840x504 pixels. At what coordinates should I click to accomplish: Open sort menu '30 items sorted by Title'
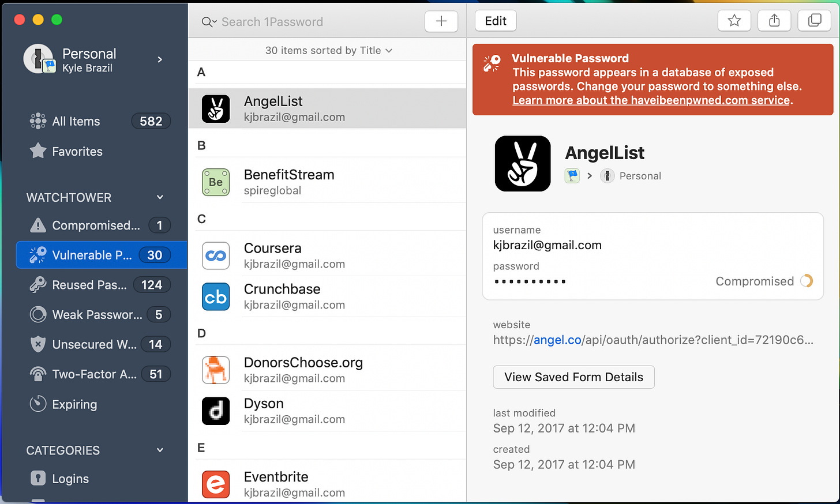click(x=328, y=51)
